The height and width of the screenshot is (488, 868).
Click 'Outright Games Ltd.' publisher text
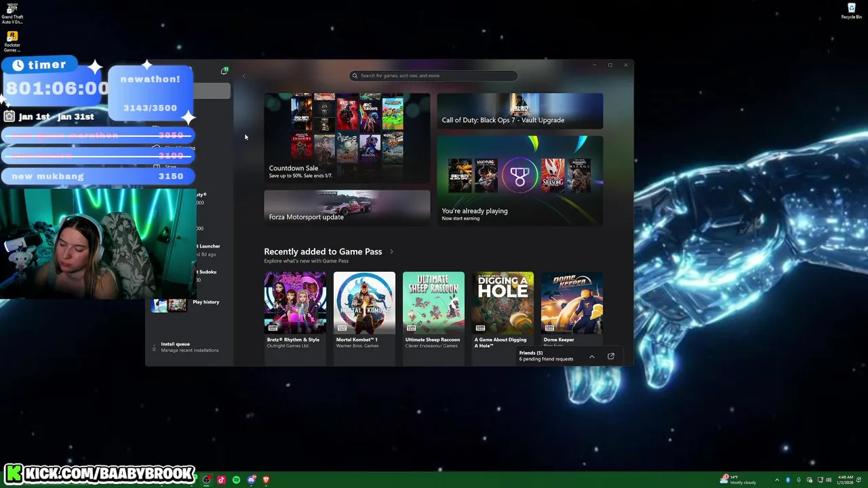(288, 346)
